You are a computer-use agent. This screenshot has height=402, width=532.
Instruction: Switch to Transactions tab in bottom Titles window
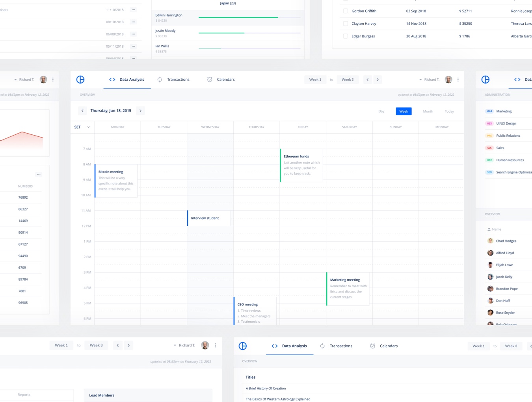pyautogui.click(x=336, y=346)
